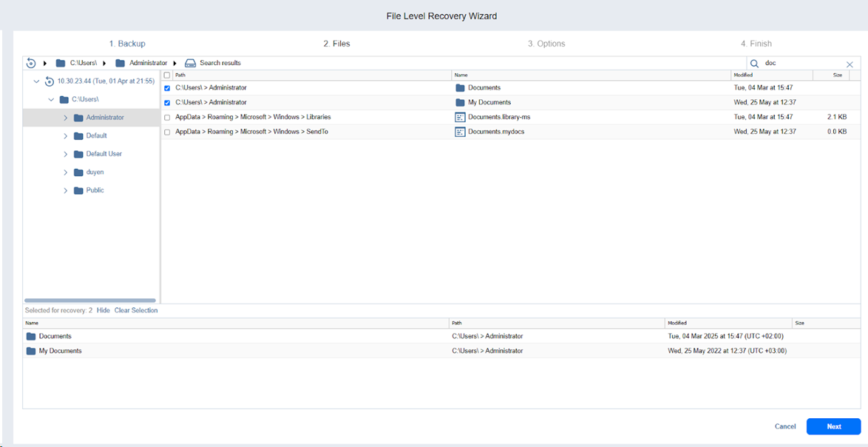Go to the 3. Options wizard step
The width and height of the screenshot is (868, 447).
pyautogui.click(x=546, y=44)
